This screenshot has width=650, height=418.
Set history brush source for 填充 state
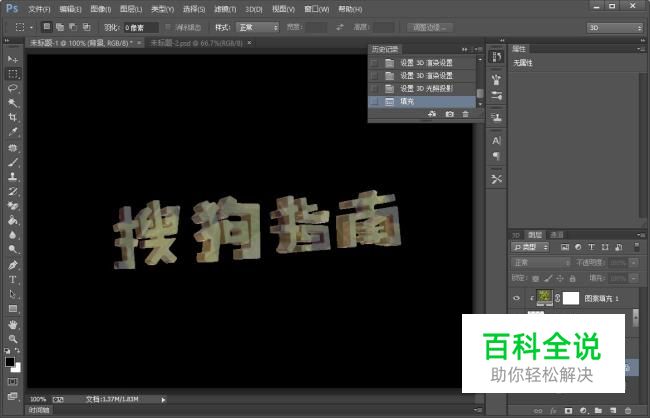(374, 101)
